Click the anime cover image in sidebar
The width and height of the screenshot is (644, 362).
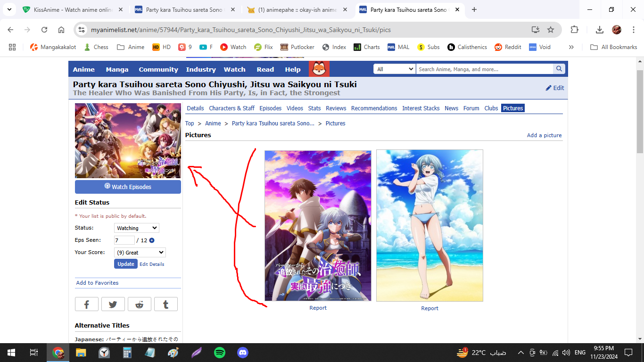pos(128,141)
